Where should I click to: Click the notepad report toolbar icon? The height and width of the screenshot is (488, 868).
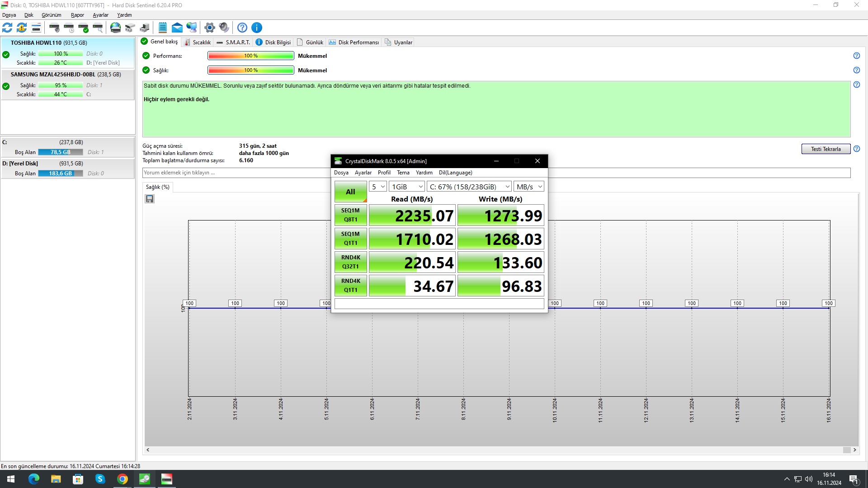tap(163, 28)
